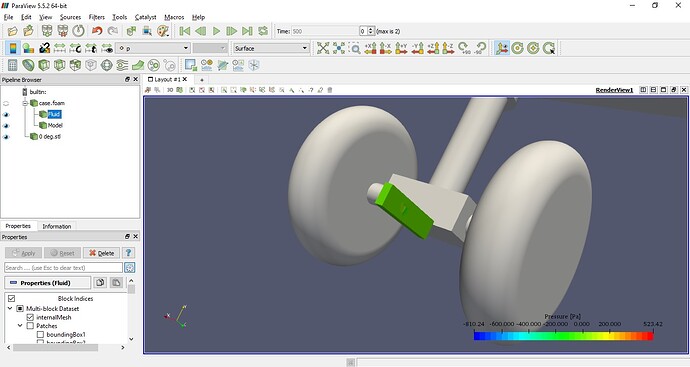Screen dimensions: 690x367
Task: Select the Zoom to box icon
Action: click(x=354, y=48)
